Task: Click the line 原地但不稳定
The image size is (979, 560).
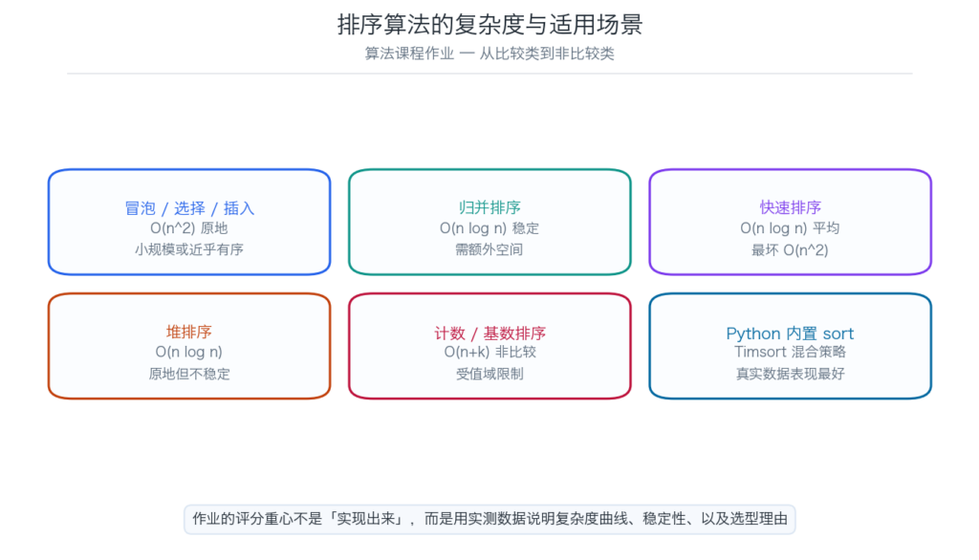Action: tap(189, 374)
